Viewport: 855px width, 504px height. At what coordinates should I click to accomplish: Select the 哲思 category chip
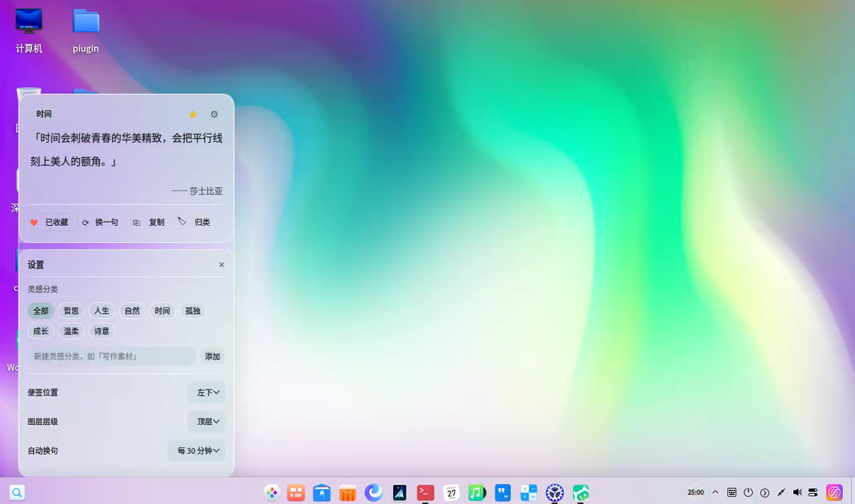(x=71, y=311)
